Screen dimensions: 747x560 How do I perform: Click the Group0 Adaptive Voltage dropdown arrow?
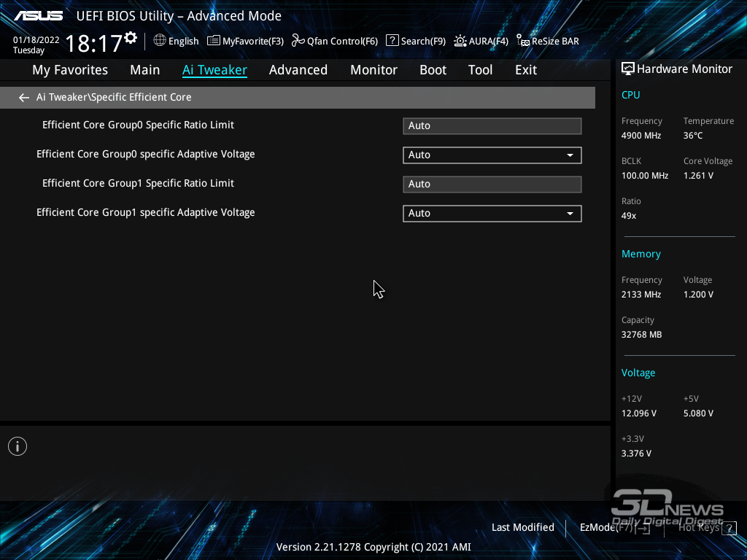point(570,155)
